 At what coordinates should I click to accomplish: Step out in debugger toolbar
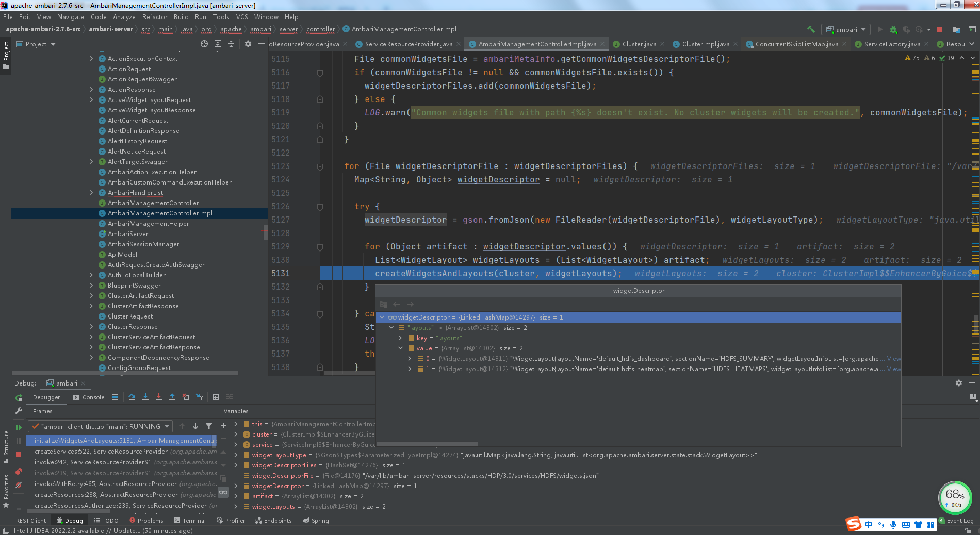[172, 397]
